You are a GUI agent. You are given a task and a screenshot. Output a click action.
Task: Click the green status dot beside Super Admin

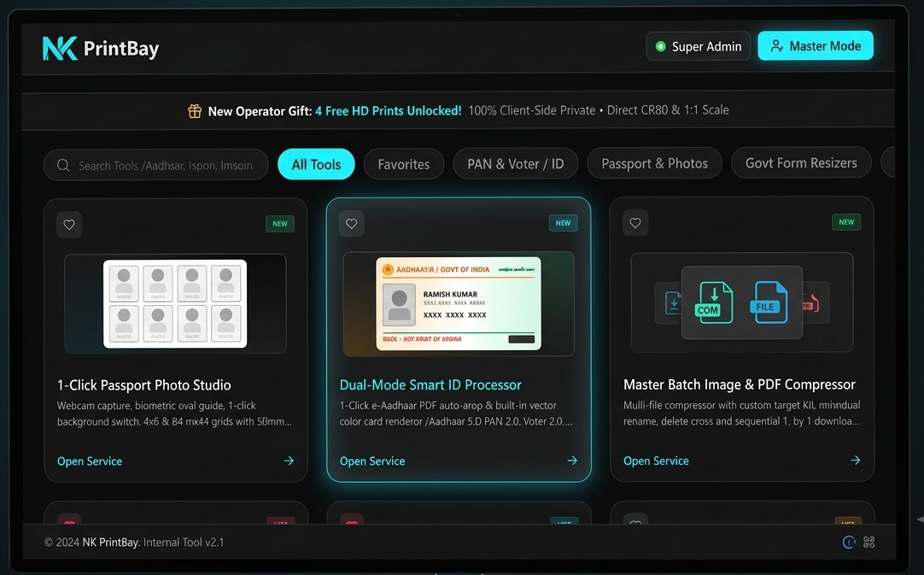pos(661,46)
